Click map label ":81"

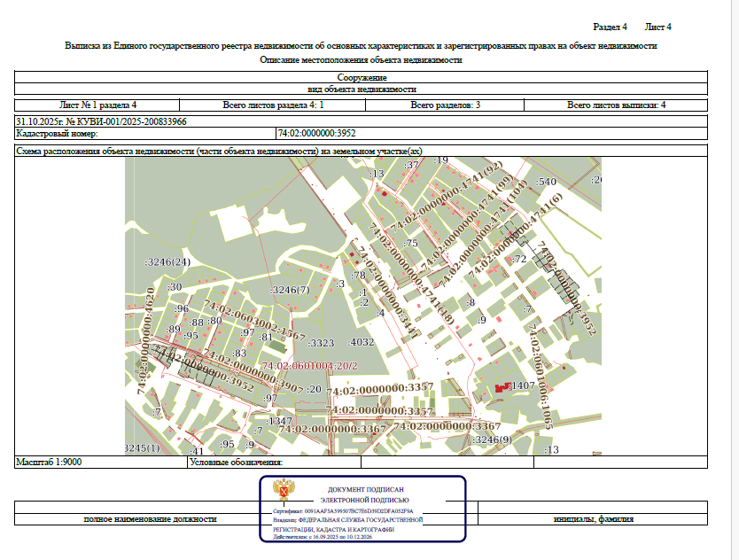[x=266, y=337]
